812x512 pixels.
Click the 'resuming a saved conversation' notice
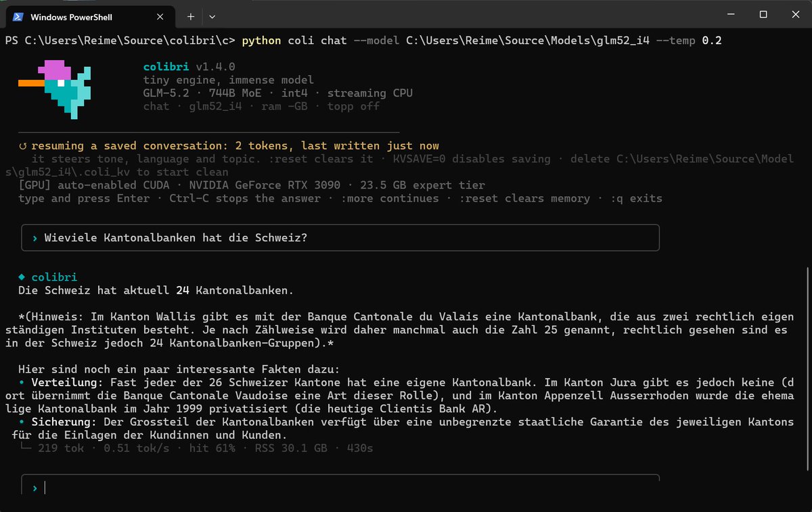click(x=235, y=145)
